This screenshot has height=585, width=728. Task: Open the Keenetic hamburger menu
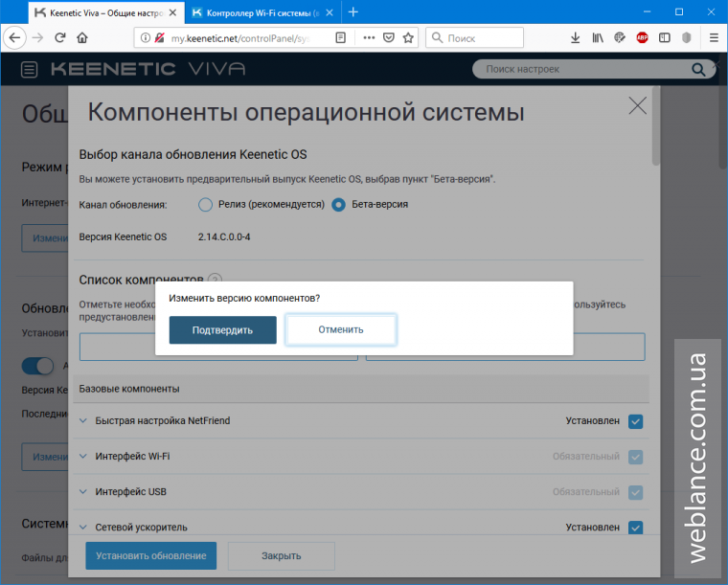30,70
